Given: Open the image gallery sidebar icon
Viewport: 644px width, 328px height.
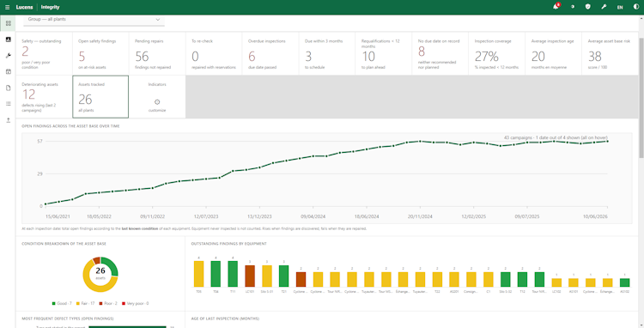Looking at the screenshot, I should [9, 39].
